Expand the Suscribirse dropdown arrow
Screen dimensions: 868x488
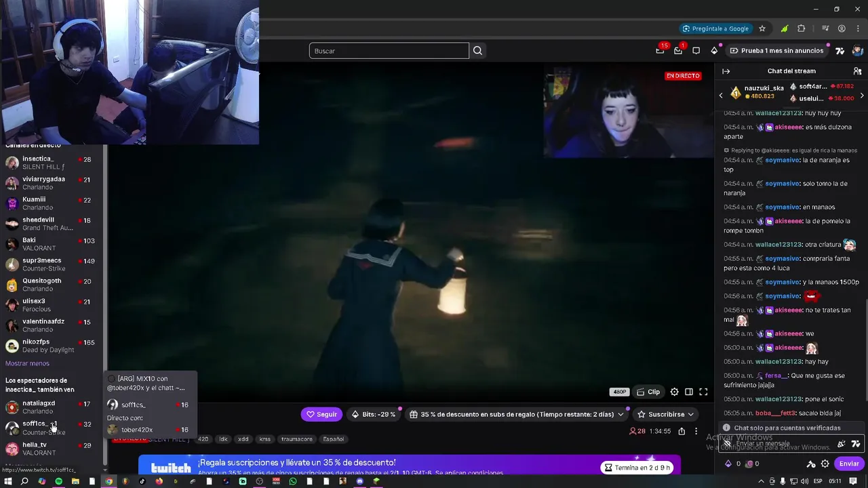click(691, 414)
